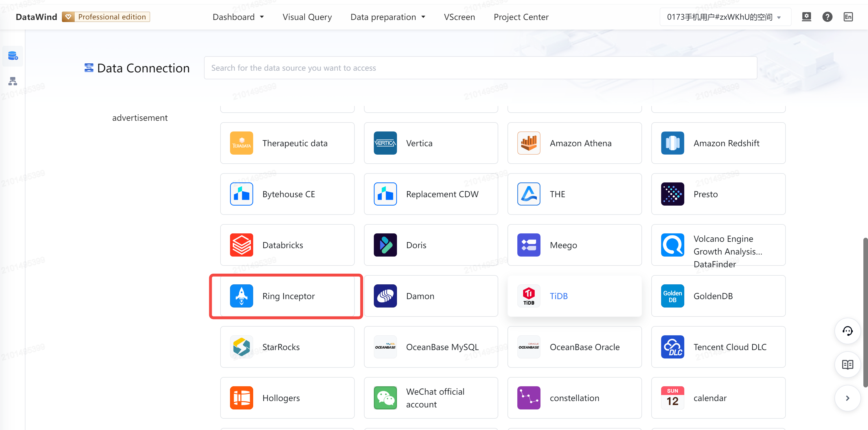Click the constellation purple icon
This screenshot has width=868, height=430.
[529, 398]
